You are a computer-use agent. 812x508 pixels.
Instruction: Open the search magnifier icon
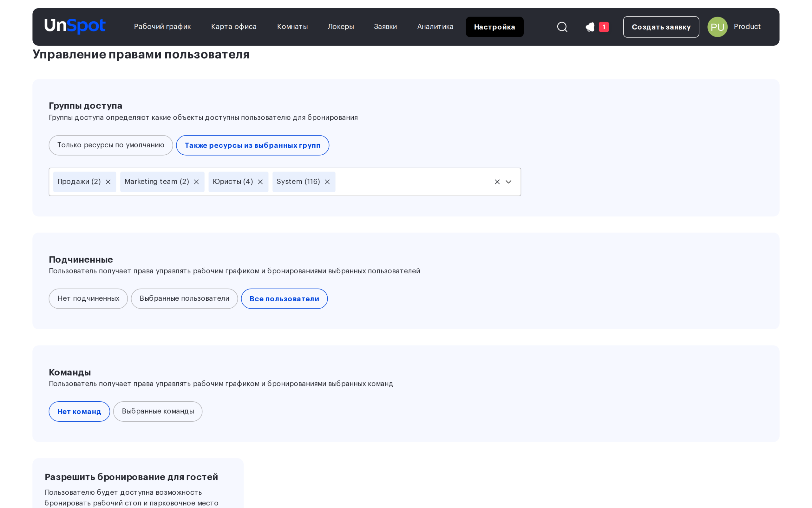(562, 27)
